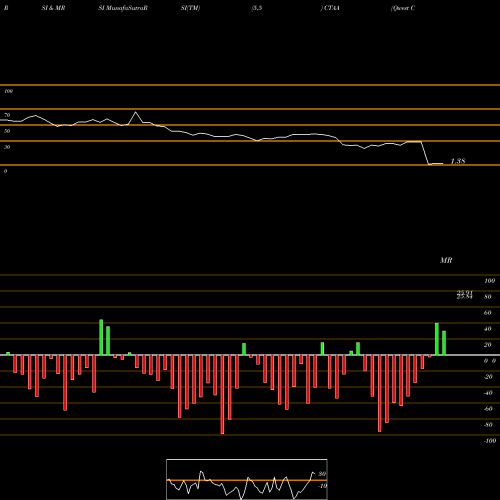Click the '-20' label on MR axis
Viewport: 500px width, 500px height.
tap(488, 377)
